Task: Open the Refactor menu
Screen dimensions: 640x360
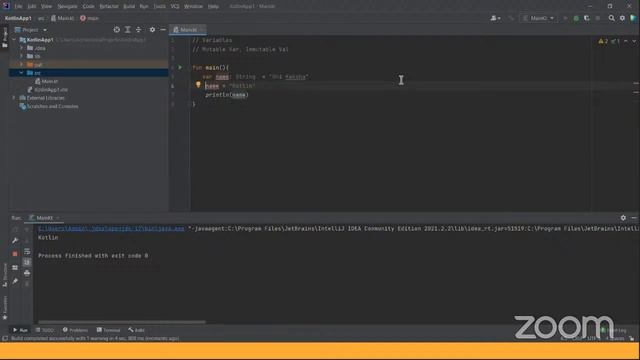Action: (x=109, y=6)
